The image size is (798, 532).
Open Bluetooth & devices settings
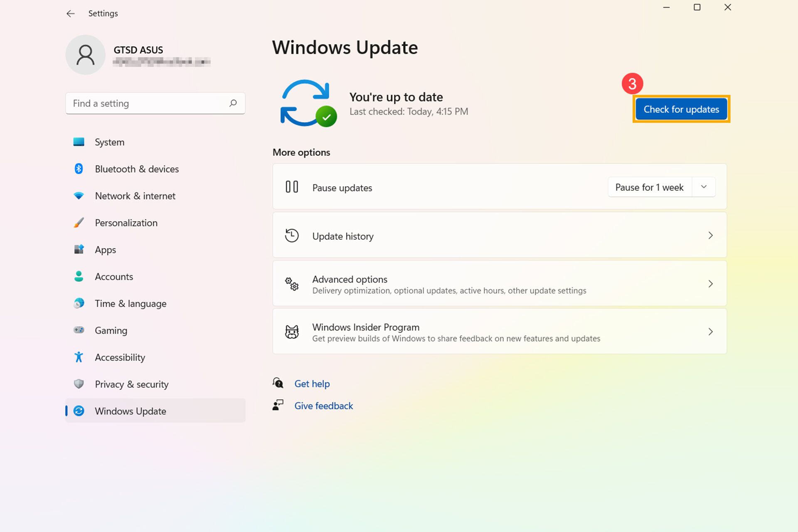tap(79, 169)
